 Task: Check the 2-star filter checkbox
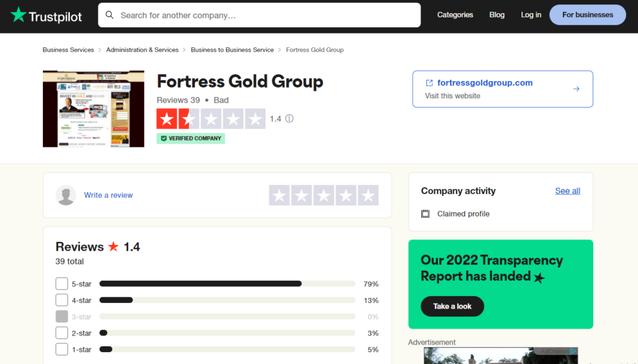point(62,333)
